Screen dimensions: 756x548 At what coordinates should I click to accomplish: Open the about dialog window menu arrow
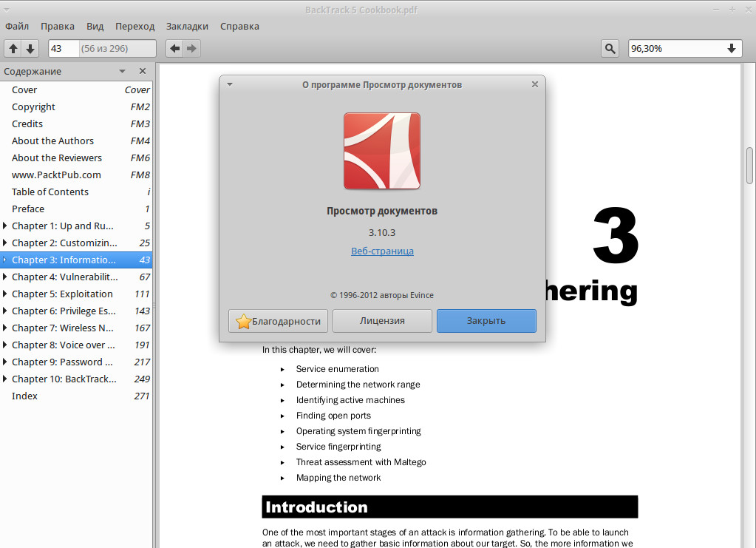click(230, 84)
